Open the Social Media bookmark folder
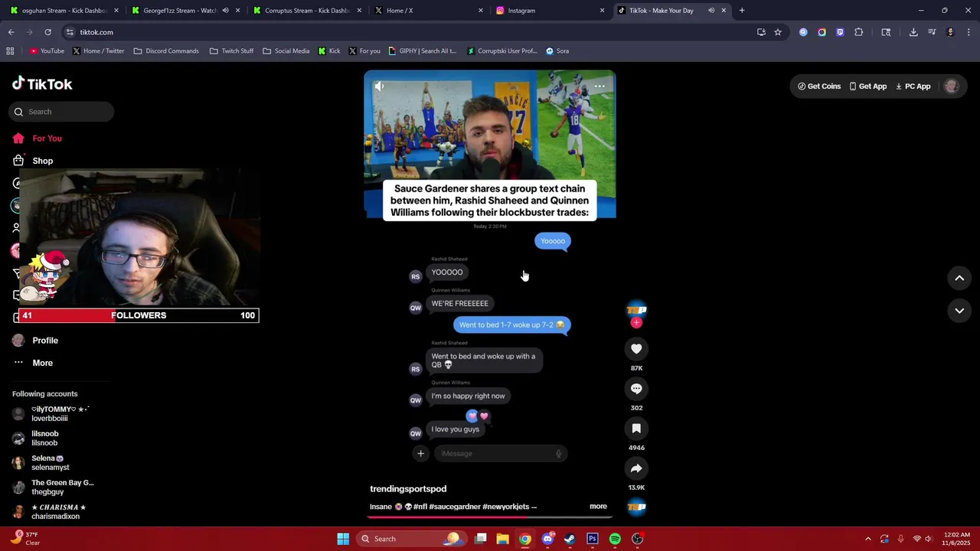The height and width of the screenshot is (551, 980). tap(286, 51)
